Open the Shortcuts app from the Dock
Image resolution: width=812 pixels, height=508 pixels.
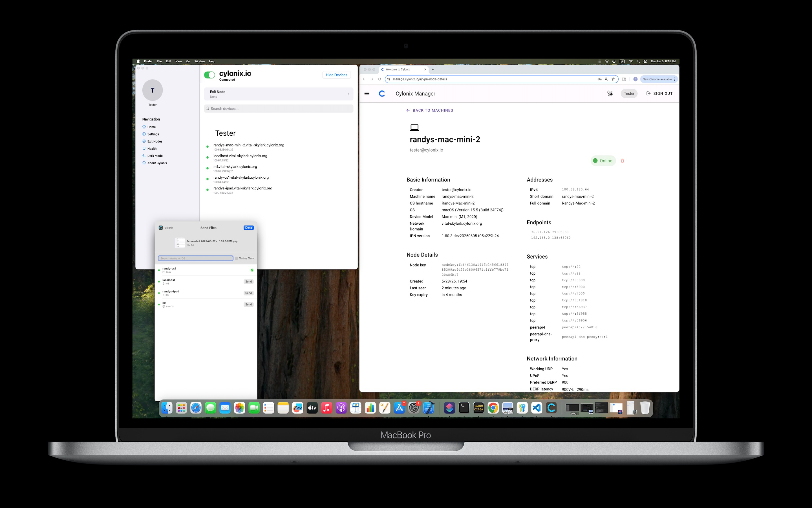coord(449,408)
